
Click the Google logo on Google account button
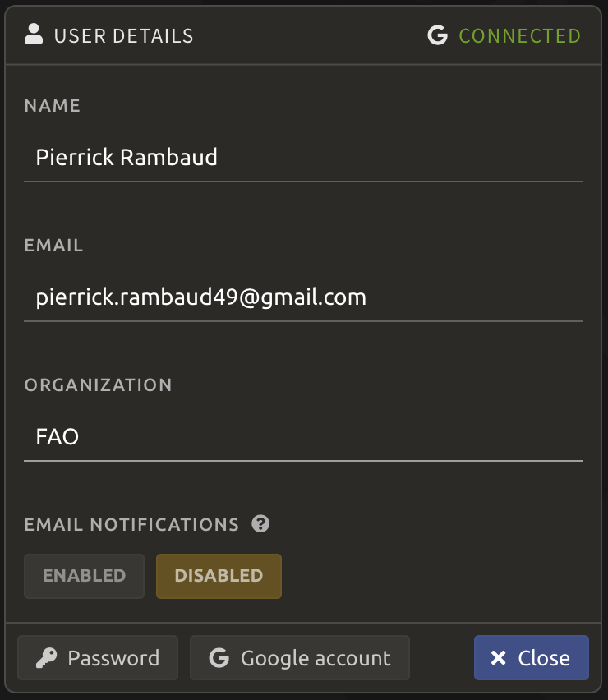(219, 658)
